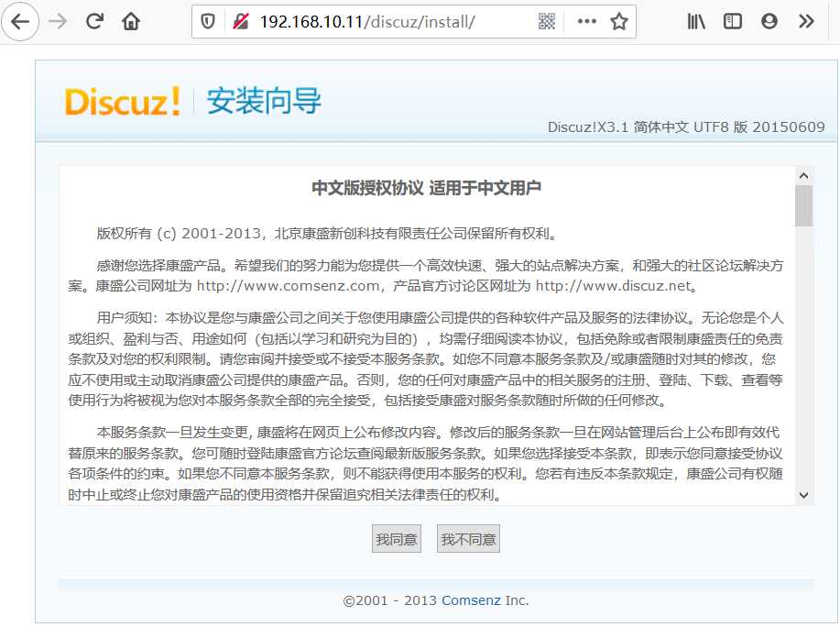
Task: Click the license scrollbar up arrow
Action: click(x=803, y=176)
